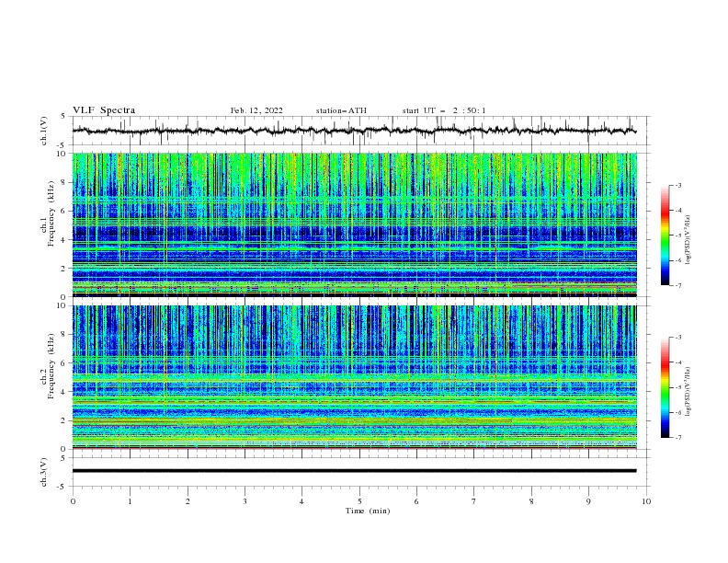Click the "VLF Spectra" plot title
This screenshot has width=728, height=563.
point(104,110)
